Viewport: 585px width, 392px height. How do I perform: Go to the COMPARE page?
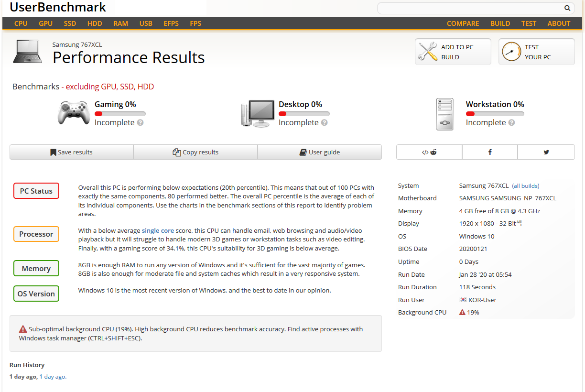pos(463,23)
